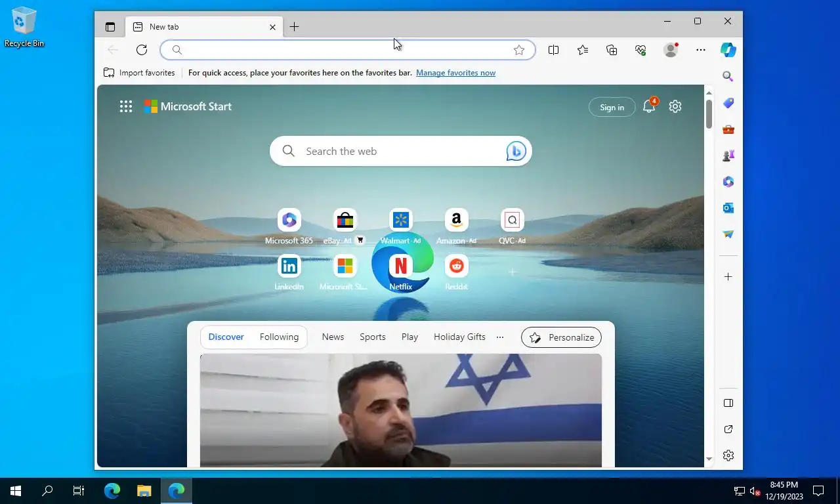Add this page to favorites star
840x504 pixels.
pyautogui.click(x=519, y=50)
